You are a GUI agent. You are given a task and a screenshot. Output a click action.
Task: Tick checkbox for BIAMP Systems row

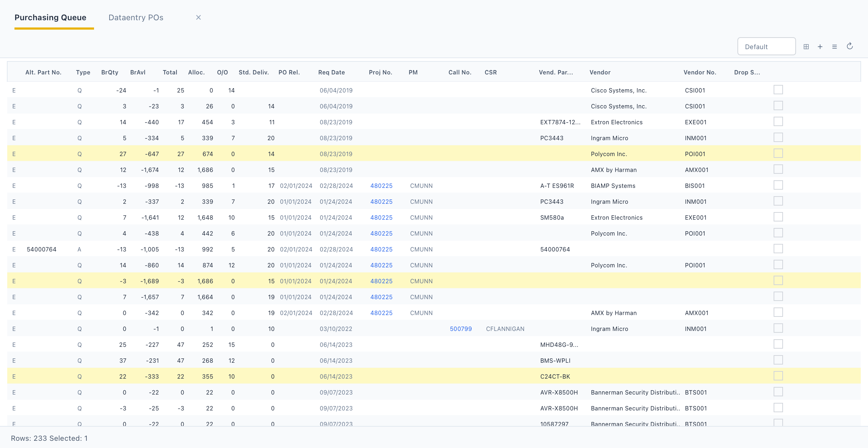(778, 185)
